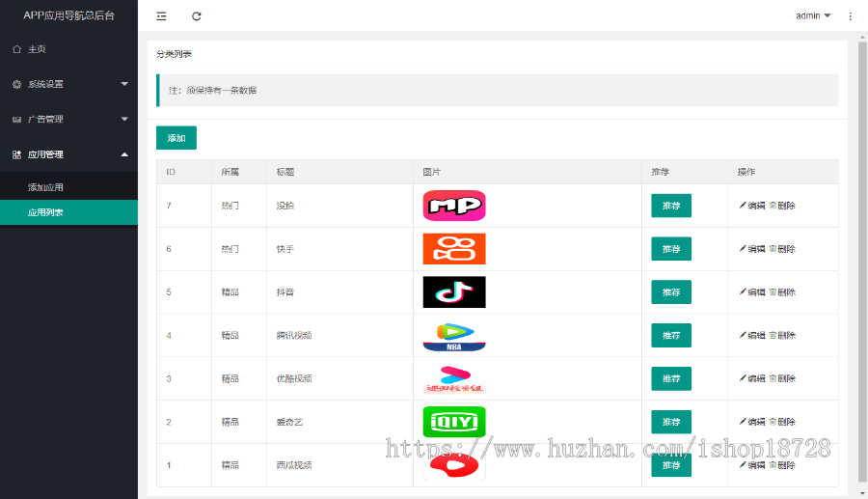
Task: Click 推荐 button for 快手
Action: (x=671, y=249)
